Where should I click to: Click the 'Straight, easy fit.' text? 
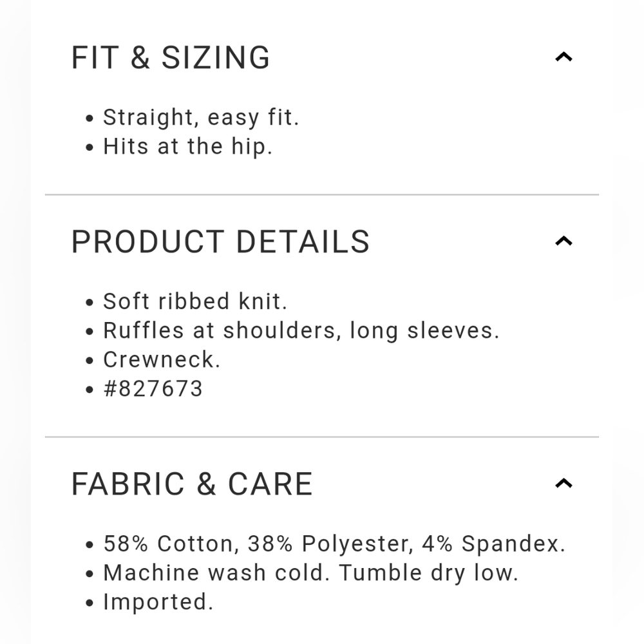pyautogui.click(x=201, y=118)
